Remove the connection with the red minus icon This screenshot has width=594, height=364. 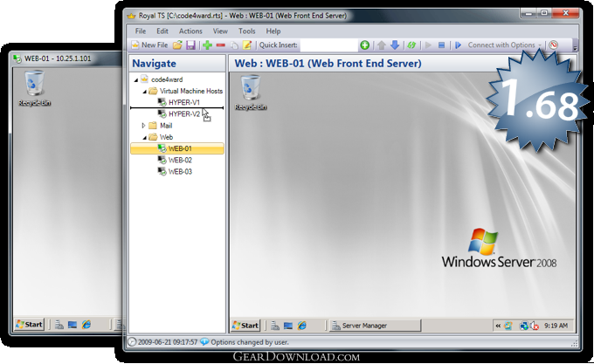pyautogui.click(x=221, y=45)
